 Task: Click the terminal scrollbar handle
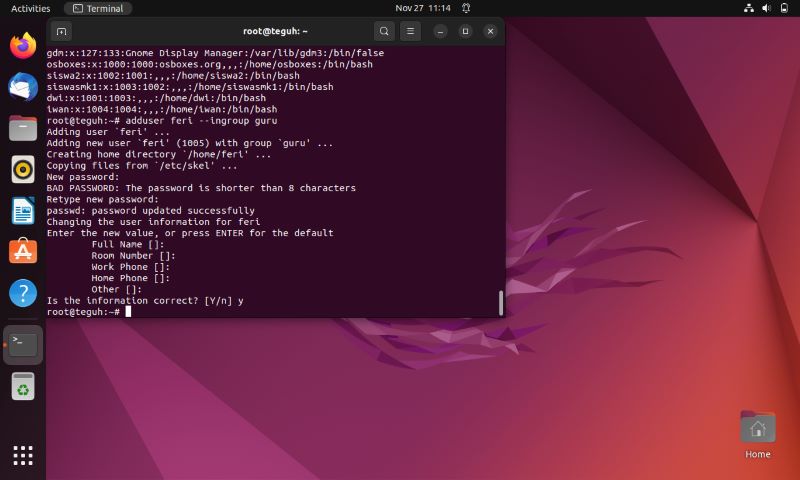(501, 303)
